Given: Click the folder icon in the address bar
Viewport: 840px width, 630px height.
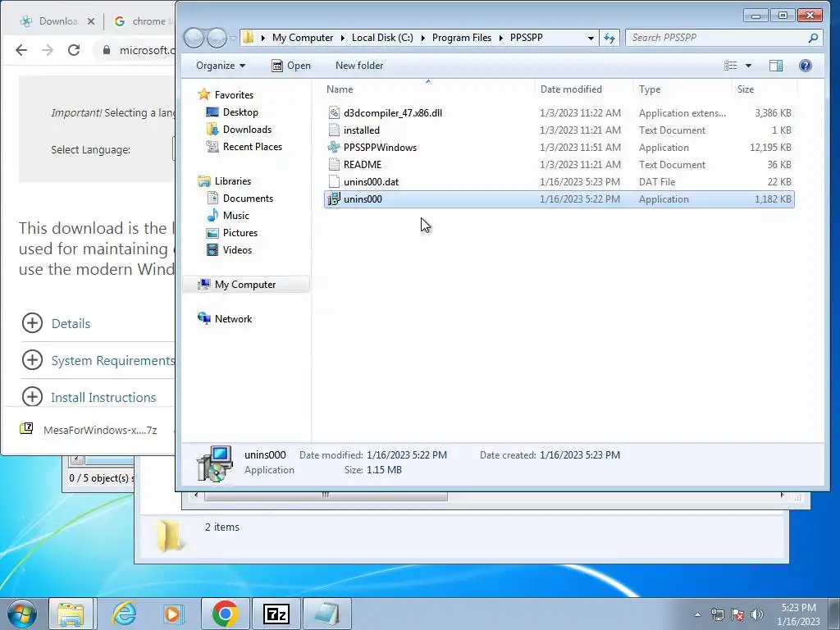Looking at the screenshot, I should pyautogui.click(x=248, y=38).
